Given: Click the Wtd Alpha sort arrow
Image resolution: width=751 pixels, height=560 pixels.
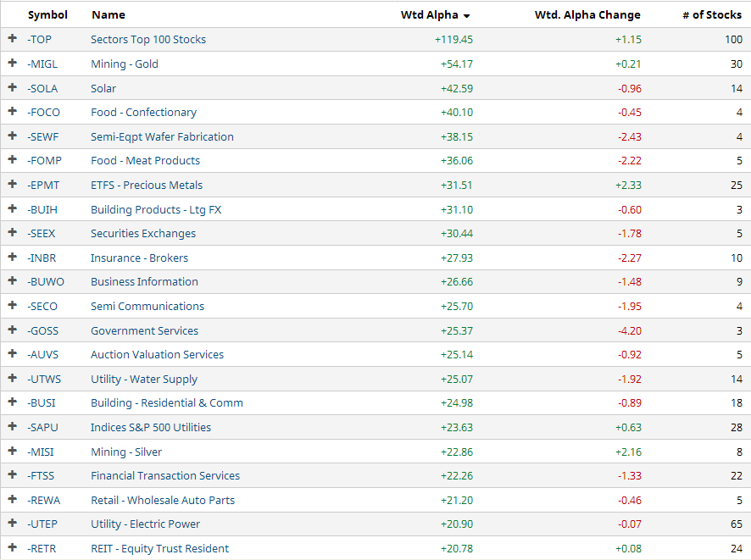Looking at the screenshot, I should tap(466, 16).
